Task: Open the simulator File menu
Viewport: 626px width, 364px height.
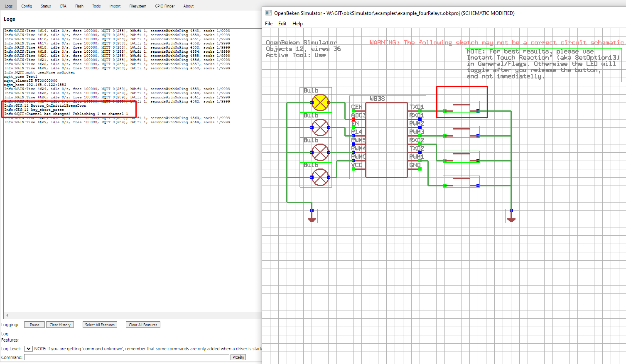Action: pos(269,24)
